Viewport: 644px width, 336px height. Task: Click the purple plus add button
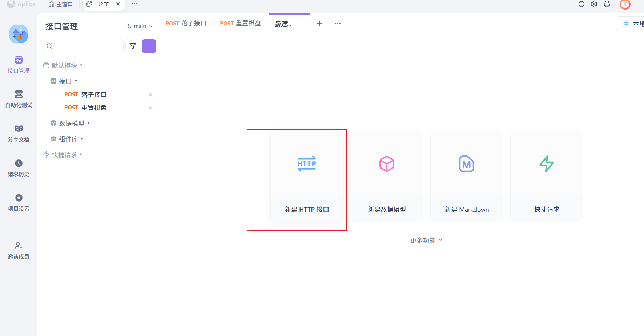(149, 46)
